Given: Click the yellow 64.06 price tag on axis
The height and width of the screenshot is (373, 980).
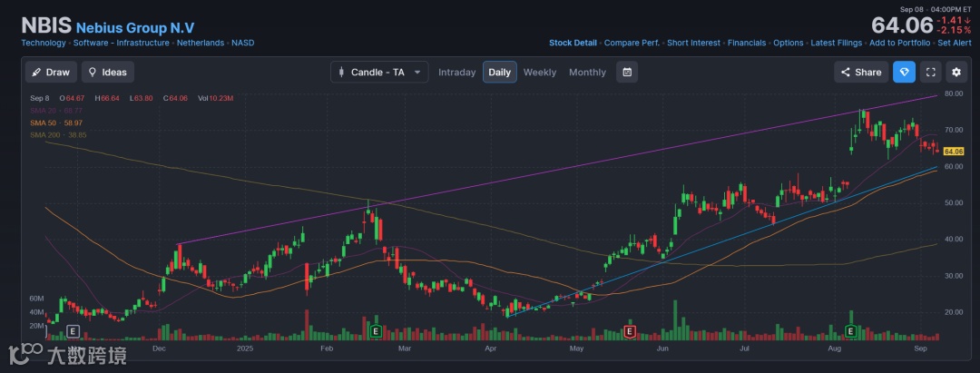Looking at the screenshot, I should click(953, 152).
